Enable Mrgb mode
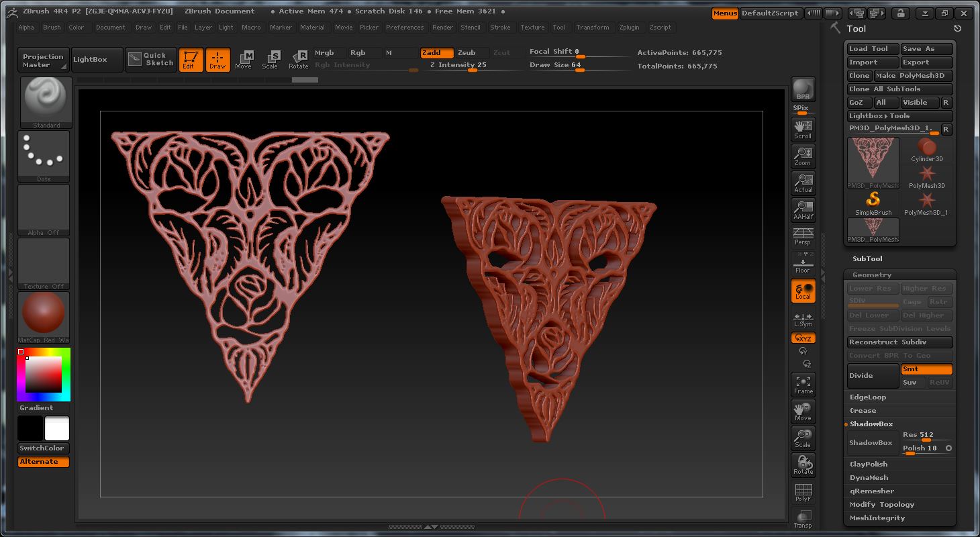Screen dimensions: 980x537 click(329, 53)
